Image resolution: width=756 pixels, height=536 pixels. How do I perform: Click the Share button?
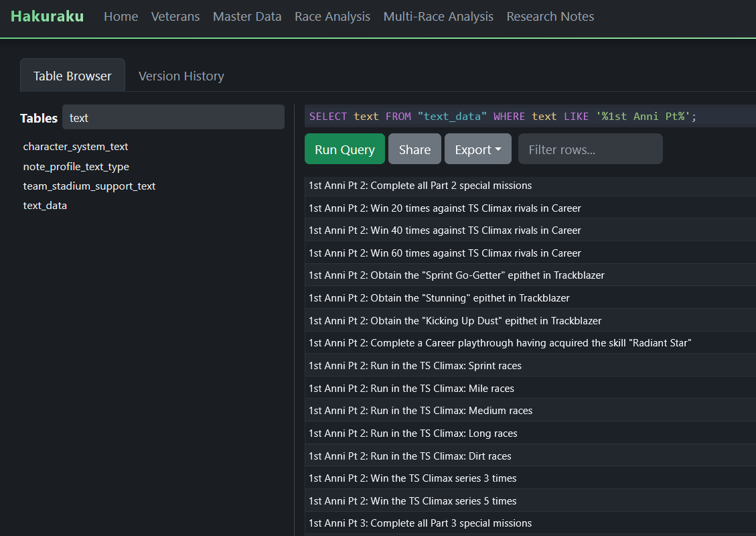414,149
